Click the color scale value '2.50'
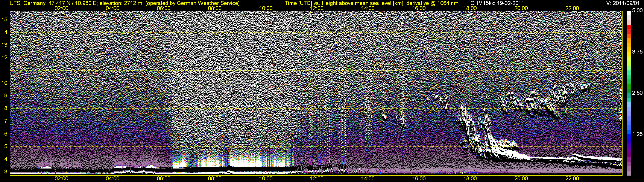Viewport: 644px width, 182px height. click(637, 93)
